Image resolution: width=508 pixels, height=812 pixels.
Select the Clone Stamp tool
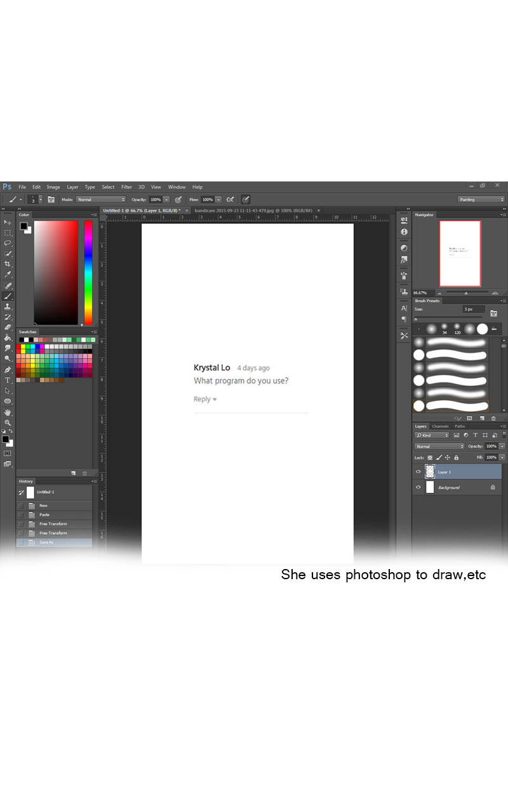[8, 306]
